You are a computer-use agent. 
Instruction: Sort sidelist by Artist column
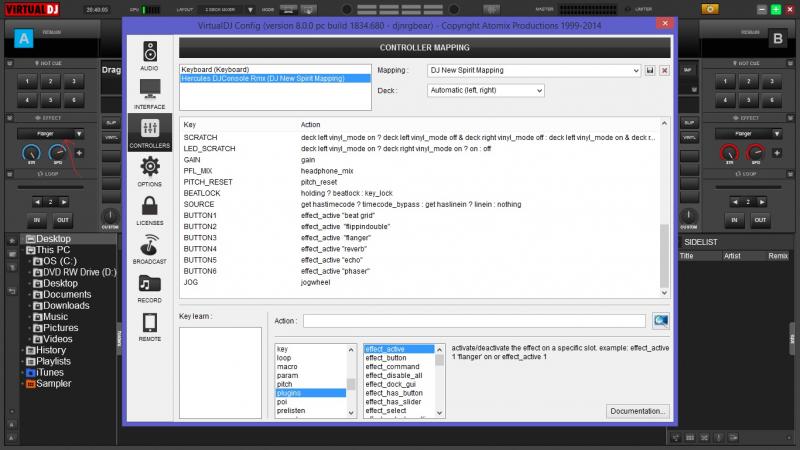(732, 256)
